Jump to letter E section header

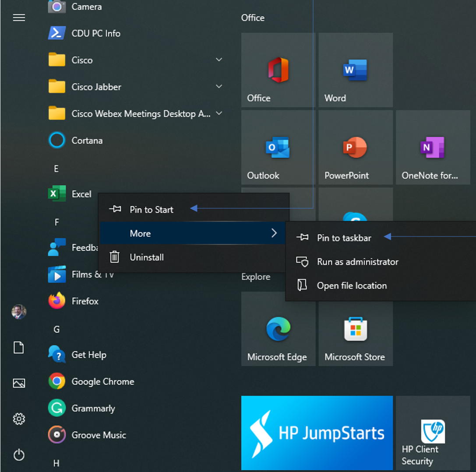point(56,169)
